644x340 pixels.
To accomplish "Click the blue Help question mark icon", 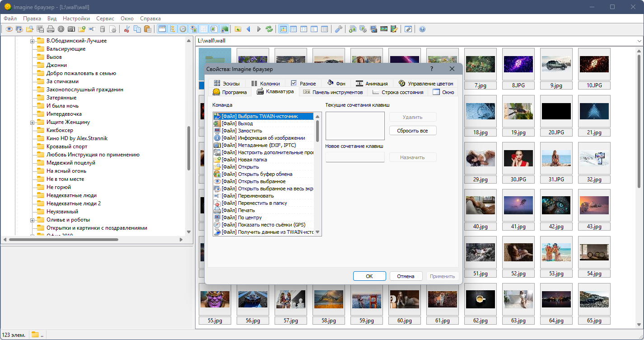I will click(x=422, y=29).
